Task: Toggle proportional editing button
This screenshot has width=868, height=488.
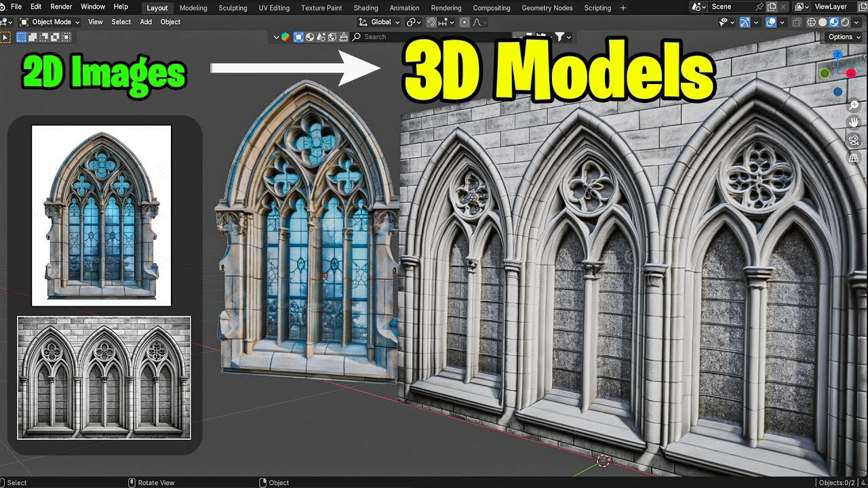Action: coord(465,22)
